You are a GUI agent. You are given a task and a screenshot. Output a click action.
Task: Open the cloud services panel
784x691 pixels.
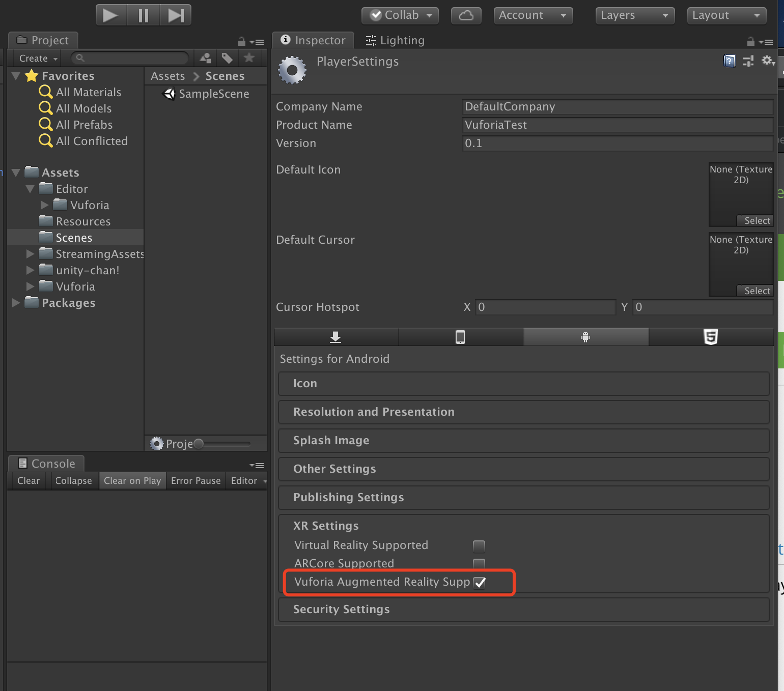pyautogui.click(x=466, y=15)
